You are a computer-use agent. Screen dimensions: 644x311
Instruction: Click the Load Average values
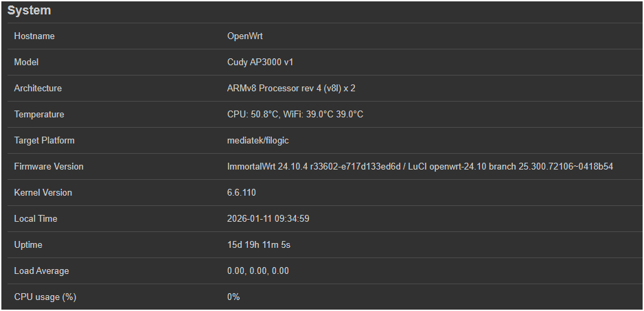click(258, 270)
